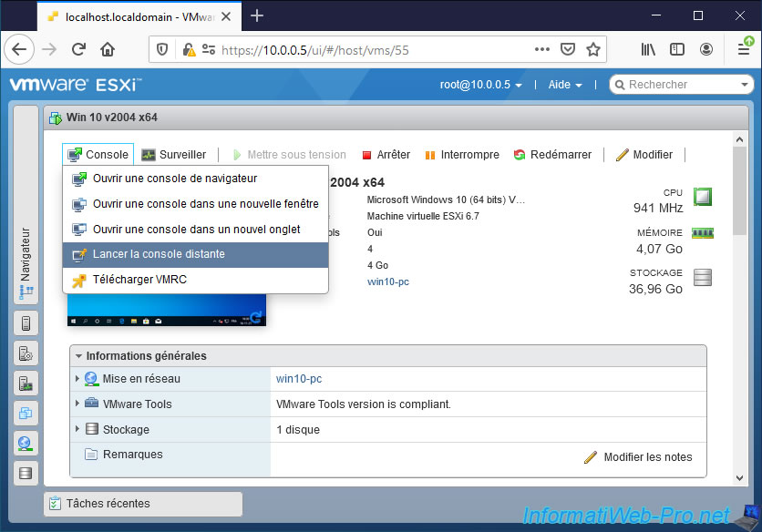Click the insecure connection lock warning icon
This screenshot has width=762, height=532.
coord(189,49)
